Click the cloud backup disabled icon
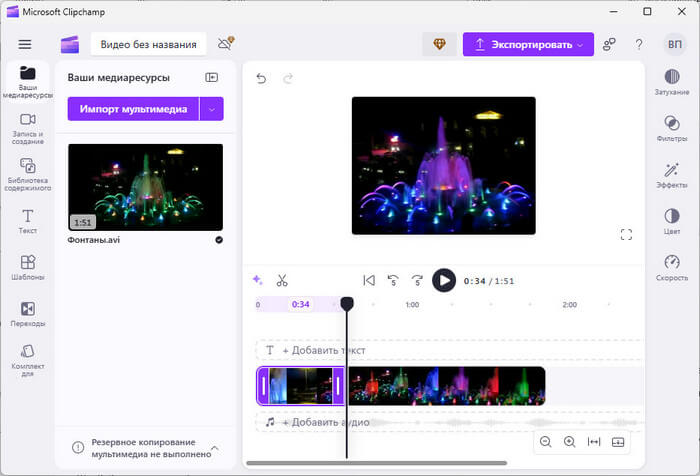Image resolution: width=700 pixels, height=476 pixels. (225, 43)
